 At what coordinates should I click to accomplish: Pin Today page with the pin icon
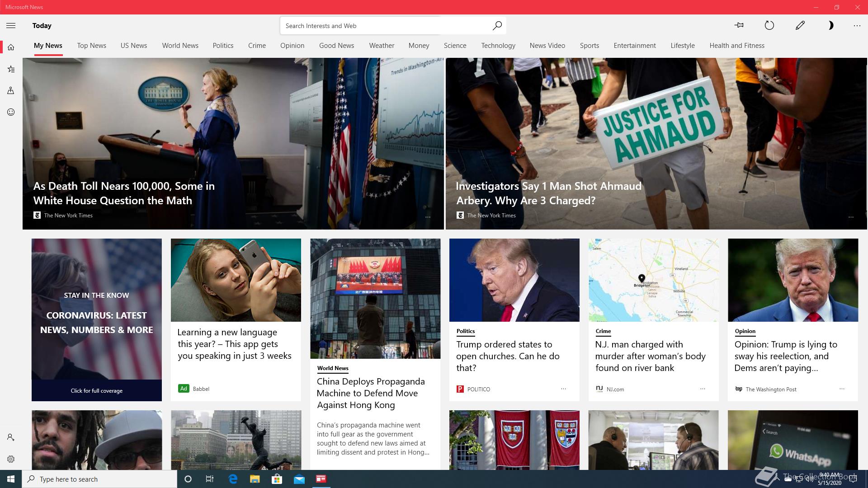click(x=739, y=26)
